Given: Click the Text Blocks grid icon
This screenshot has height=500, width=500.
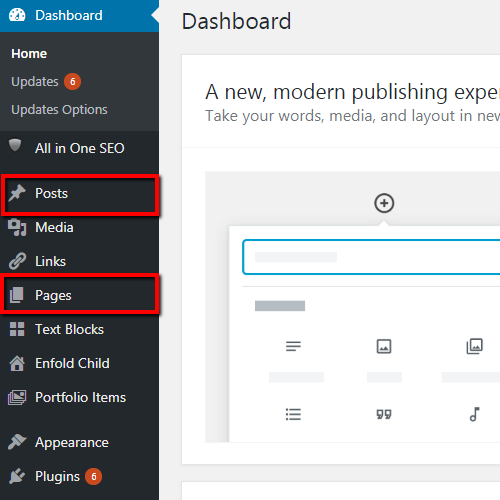Looking at the screenshot, I should (17, 329).
